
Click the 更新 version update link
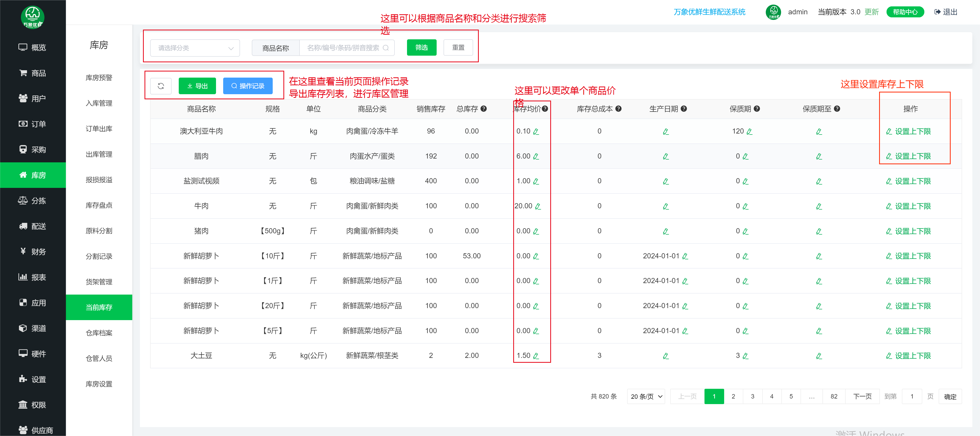pyautogui.click(x=871, y=12)
